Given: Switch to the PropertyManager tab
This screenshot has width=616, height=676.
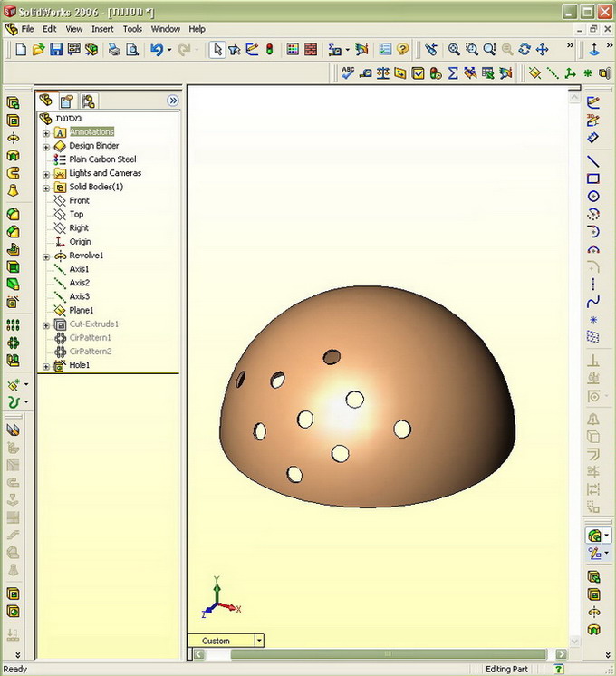Looking at the screenshot, I should pyautogui.click(x=67, y=101).
